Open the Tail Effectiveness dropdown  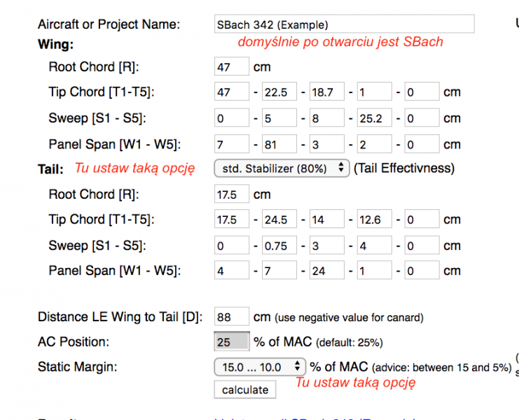click(282, 168)
